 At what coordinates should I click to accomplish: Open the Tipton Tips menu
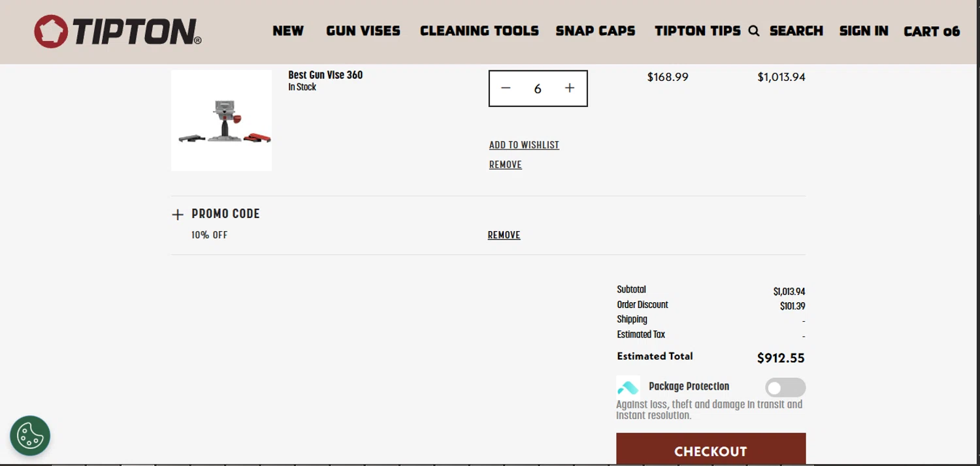pos(698,31)
